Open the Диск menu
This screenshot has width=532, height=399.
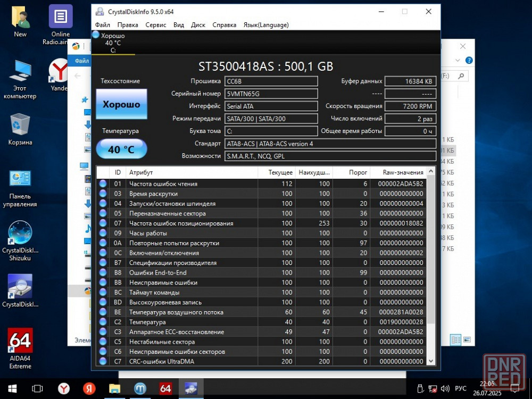point(198,25)
